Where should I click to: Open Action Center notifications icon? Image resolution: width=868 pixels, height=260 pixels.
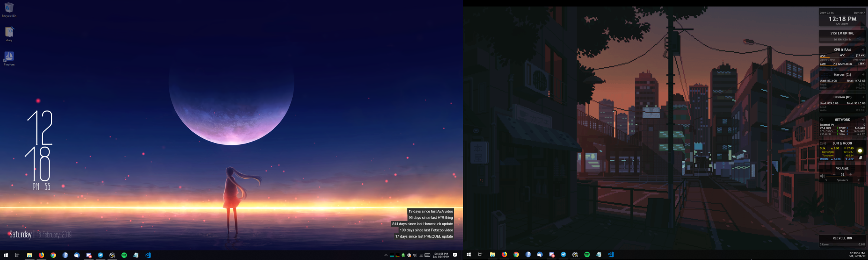click(455, 255)
